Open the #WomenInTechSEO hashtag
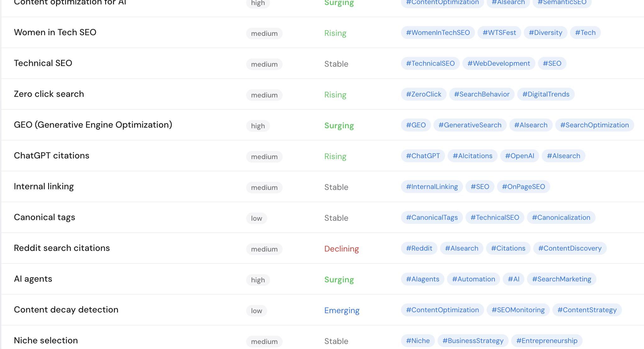 click(438, 32)
